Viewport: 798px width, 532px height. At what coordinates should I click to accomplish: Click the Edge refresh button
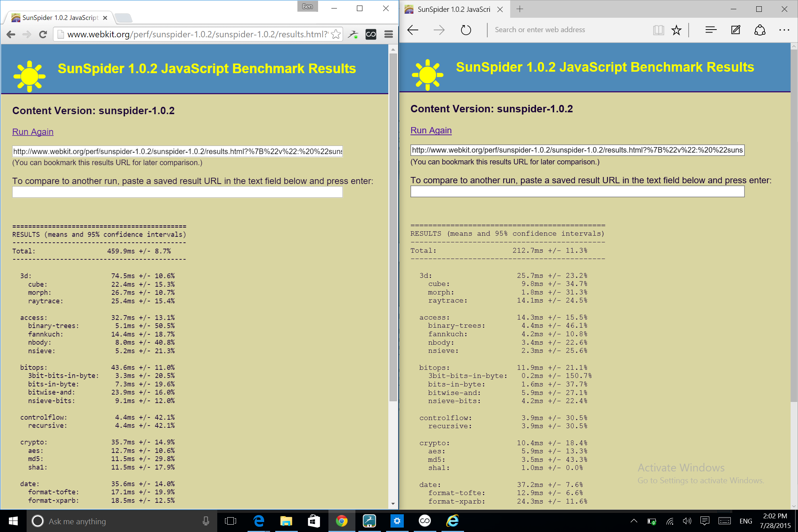point(466,30)
